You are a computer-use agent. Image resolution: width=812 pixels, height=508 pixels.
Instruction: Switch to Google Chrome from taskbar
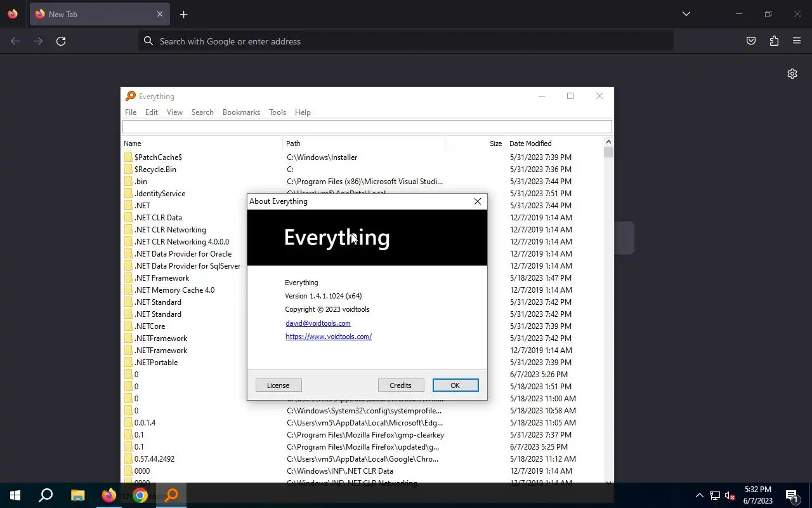pyautogui.click(x=140, y=495)
